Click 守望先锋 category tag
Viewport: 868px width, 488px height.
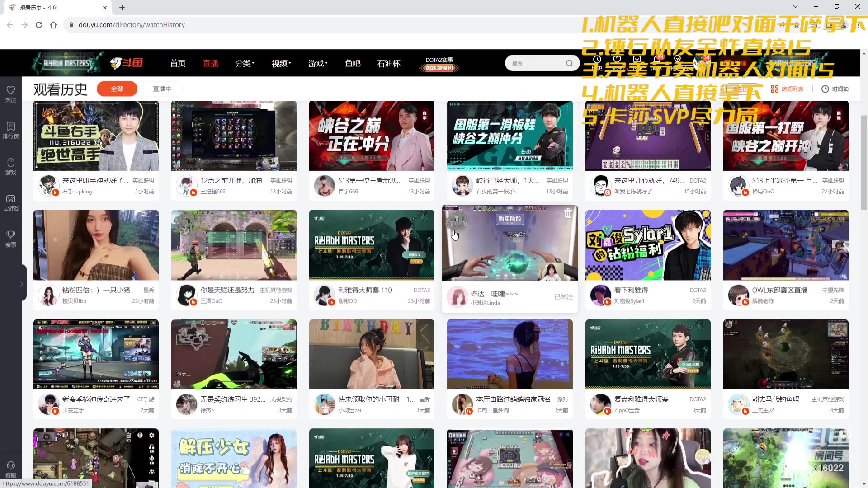click(x=833, y=290)
